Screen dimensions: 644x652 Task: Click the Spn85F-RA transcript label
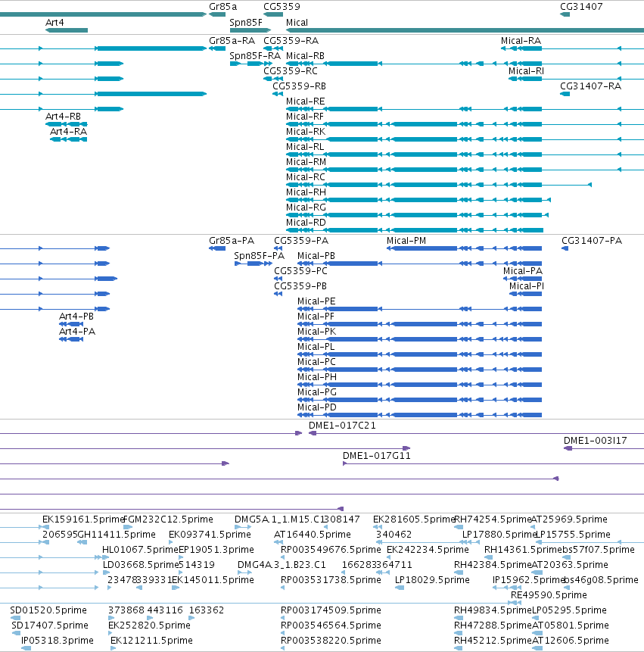[x=255, y=56]
